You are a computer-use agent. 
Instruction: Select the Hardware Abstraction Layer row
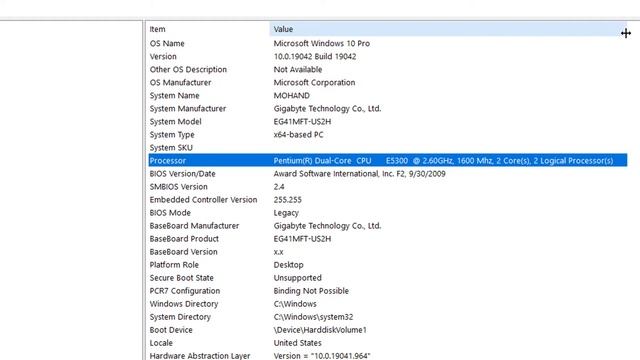coord(200,356)
